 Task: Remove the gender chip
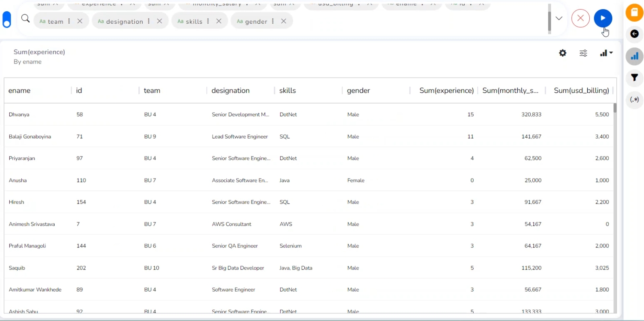284,21
